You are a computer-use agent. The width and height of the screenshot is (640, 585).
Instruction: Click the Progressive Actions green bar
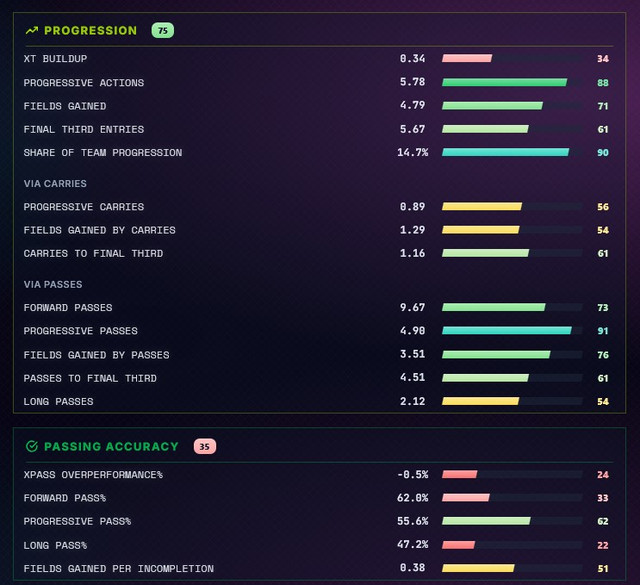pos(504,82)
